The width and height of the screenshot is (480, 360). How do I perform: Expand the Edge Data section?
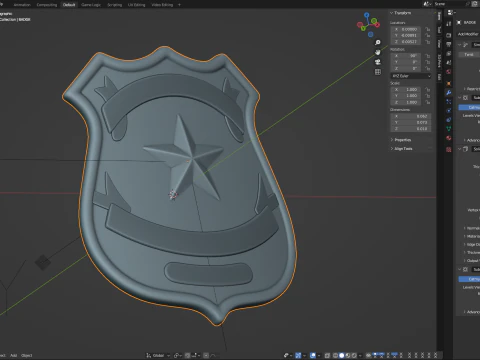[x=472, y=244]
